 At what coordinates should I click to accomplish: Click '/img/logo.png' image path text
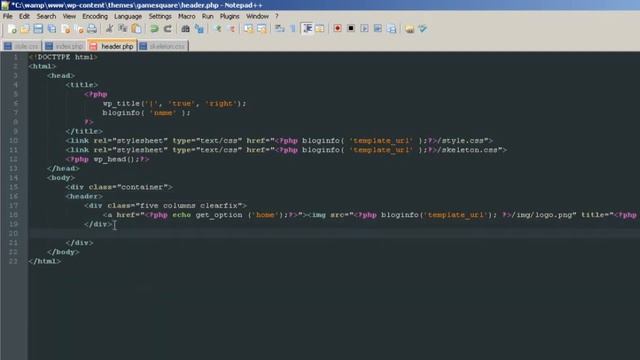pyautogui.click(x=542, y=215)
